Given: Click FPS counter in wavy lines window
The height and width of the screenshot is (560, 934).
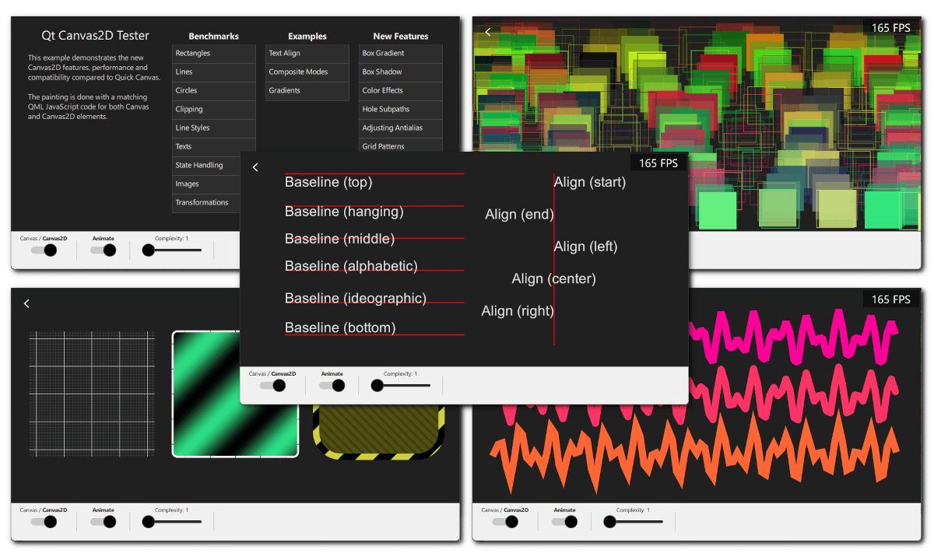Looking at the screenshot, I should [891, 299].
